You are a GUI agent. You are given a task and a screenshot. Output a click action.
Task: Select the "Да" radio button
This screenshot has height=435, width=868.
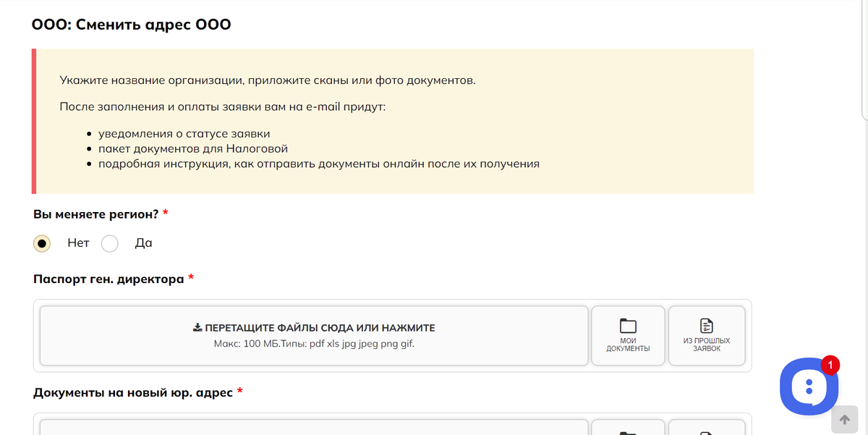(110, 243)
